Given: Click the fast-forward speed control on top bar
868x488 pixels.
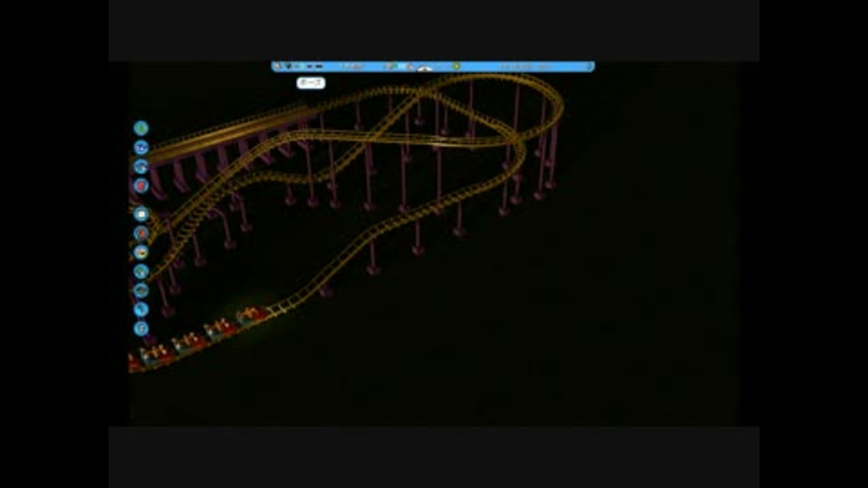Looking at the screenshot, I should point(319,66).
